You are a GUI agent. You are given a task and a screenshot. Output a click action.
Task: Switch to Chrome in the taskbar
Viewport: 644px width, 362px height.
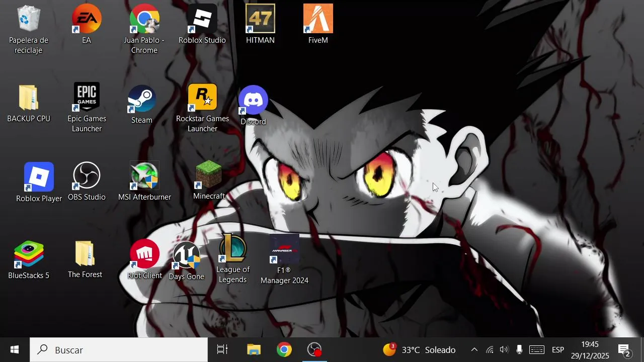point(284,350)
